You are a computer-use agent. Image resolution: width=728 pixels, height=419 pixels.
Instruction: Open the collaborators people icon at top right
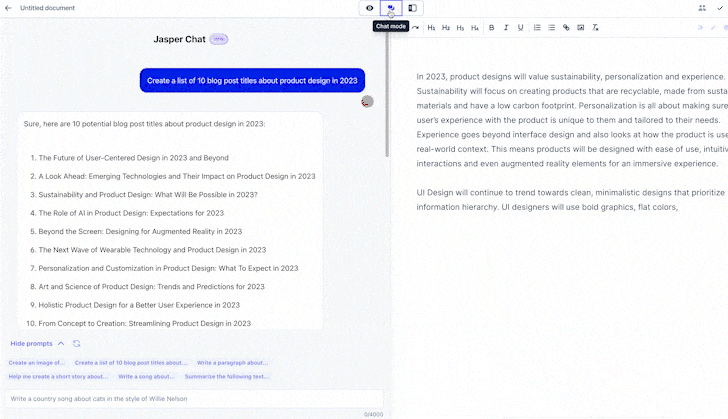[702, 8]
